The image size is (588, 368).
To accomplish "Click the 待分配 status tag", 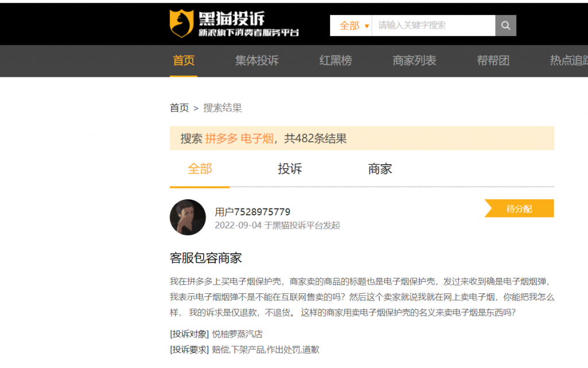I will [519, 208].
